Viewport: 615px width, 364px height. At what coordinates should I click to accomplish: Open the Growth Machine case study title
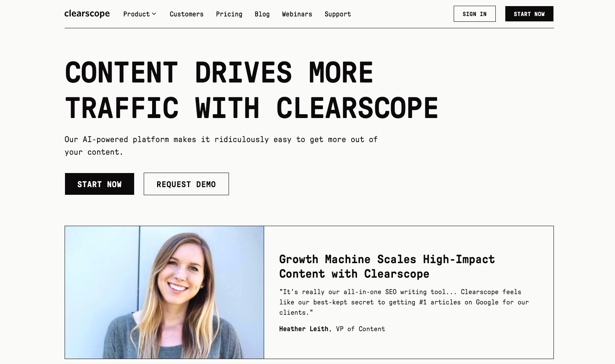pos(387,267)
